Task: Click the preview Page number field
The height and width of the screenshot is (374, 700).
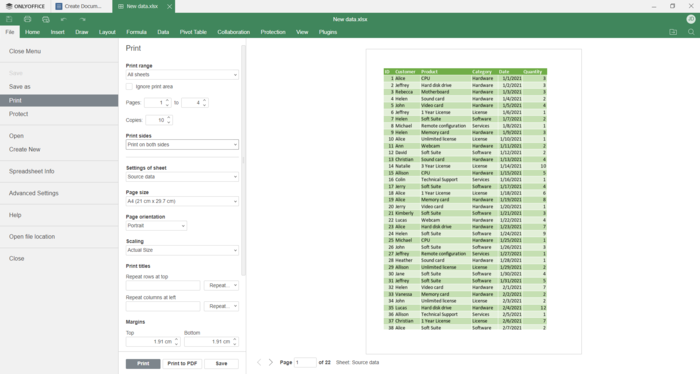Action: 305,362
